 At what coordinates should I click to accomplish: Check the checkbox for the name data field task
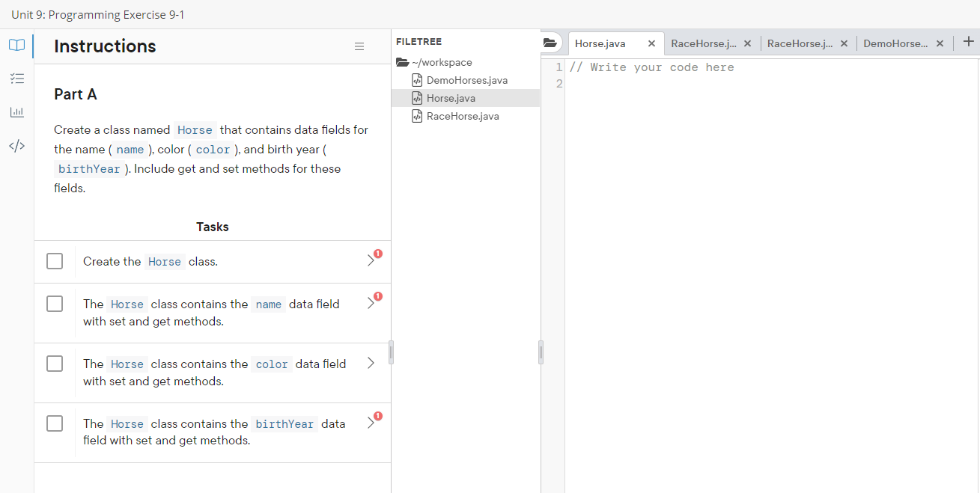[x=55, y=304]
